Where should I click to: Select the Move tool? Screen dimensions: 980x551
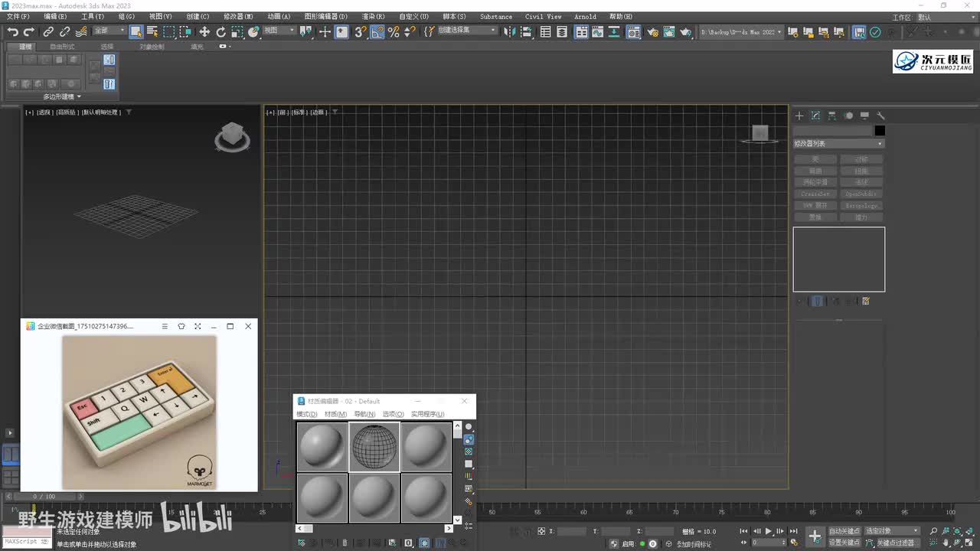(x=204, y=31)
